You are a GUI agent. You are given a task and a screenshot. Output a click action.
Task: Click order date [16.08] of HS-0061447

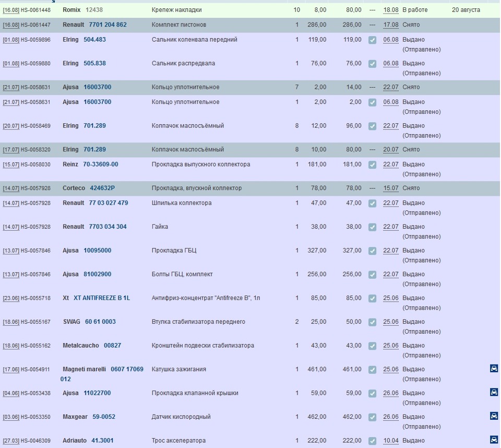click(11, 25)
